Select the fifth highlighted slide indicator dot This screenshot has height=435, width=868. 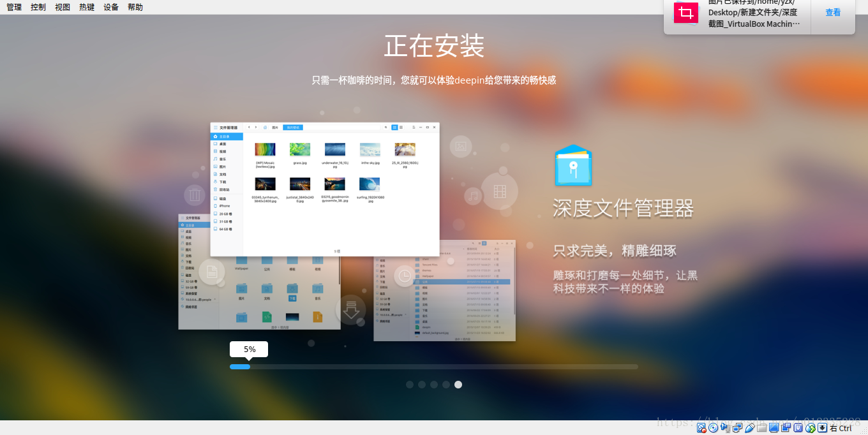pyautogui.click(x=458, y=385)
